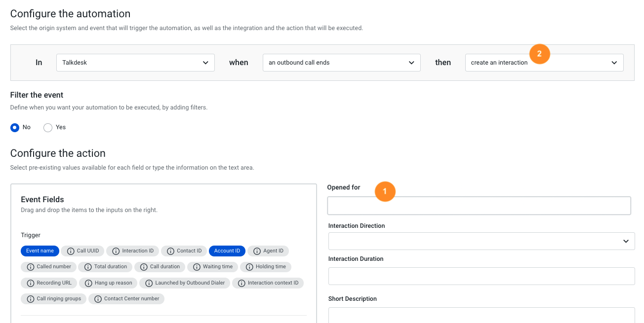This screenshot has height=323, width=644.
Task: Select the Yes filter radio button
Action: 48,127
